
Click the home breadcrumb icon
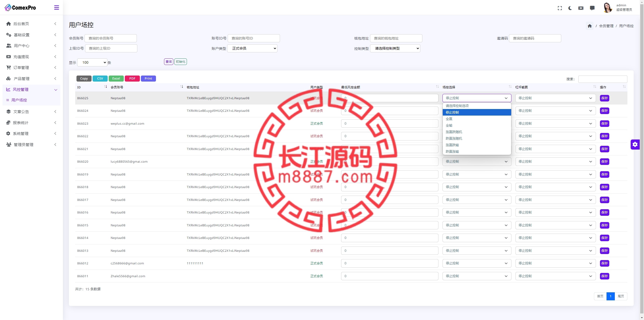pyautogui.click(x=590, y=26)
